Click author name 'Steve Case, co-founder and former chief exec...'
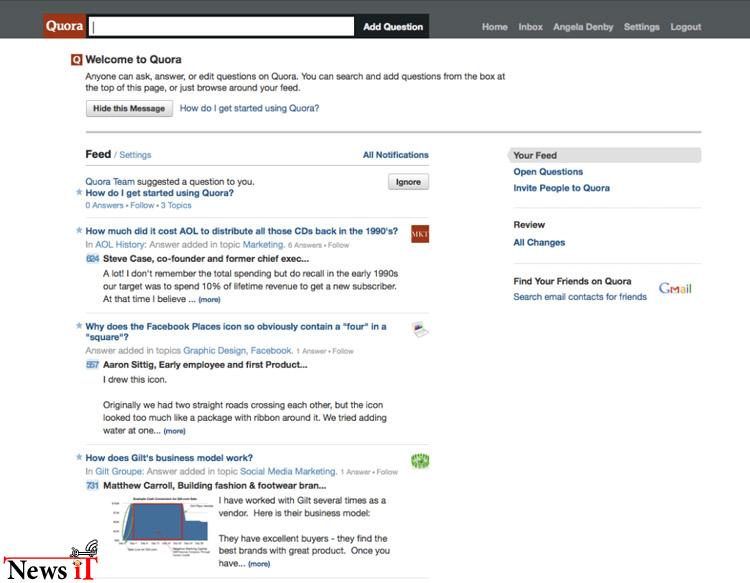750x583 pixels. coord(206,259)
